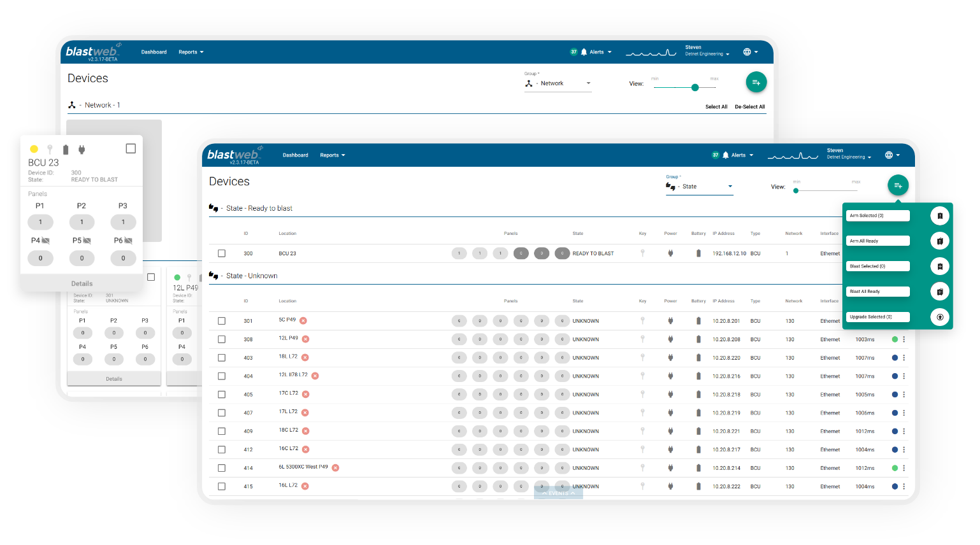The height and width of the screenshot is (545, 980).
Task: Click the teal add-filter icon button
Action: point(898,185)
